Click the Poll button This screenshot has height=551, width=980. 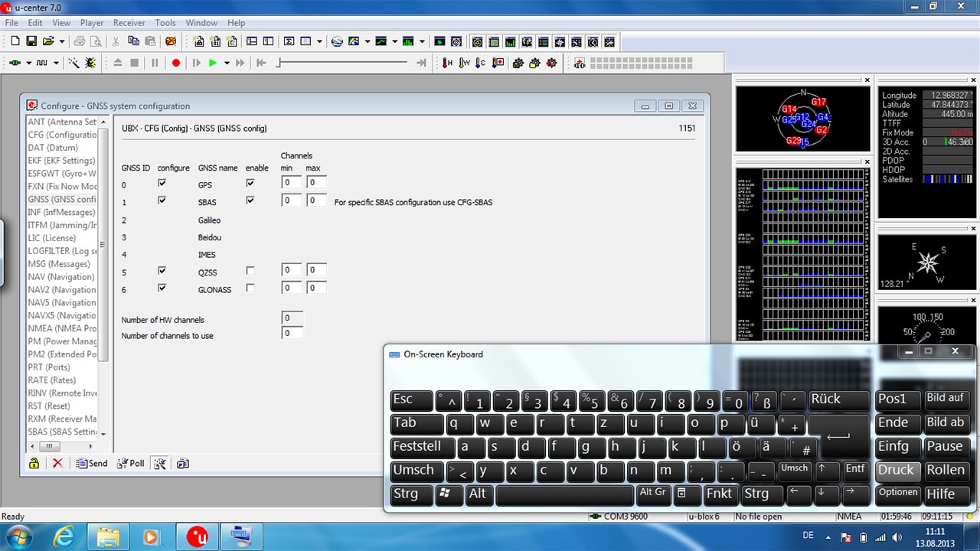point(131,463)
